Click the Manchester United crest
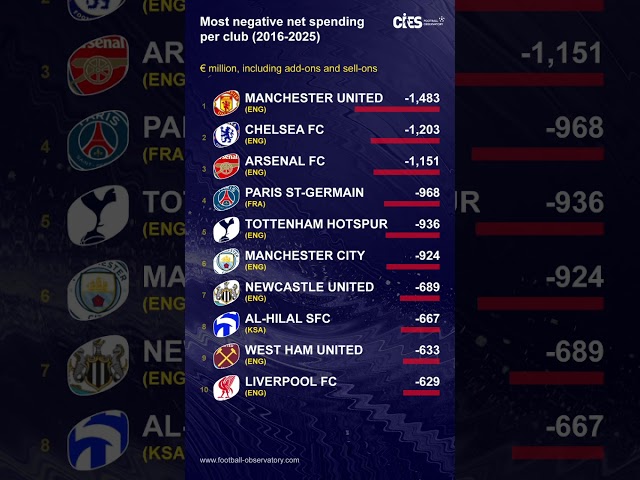The height and width of the screenshot is (480, 640). tap(227, 103)
